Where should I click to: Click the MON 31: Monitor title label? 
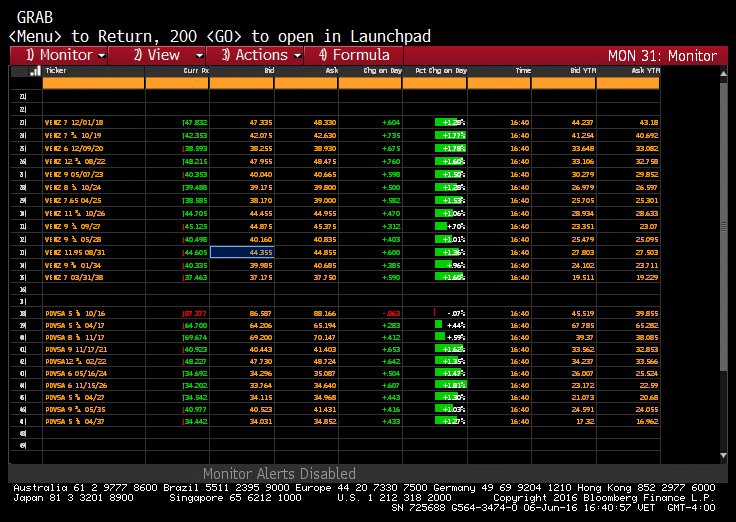pos(662,56)
